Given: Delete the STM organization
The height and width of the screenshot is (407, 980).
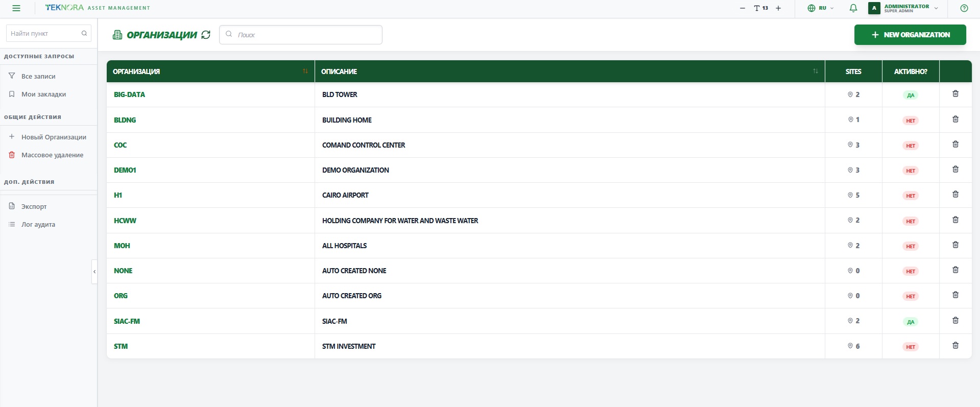Looking at the screenshot, I should [x=955, y=345].
